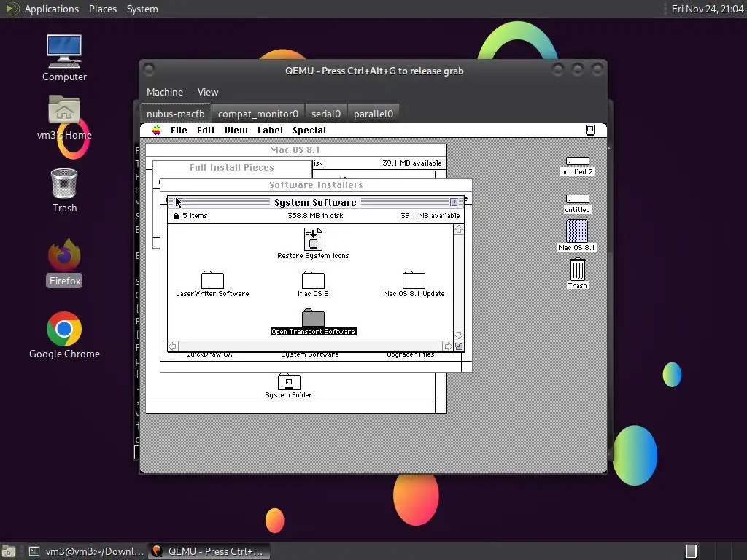Click the Mac OS 8.1 window title bar
Screen dimensions: 747x560
click(295, 150)
